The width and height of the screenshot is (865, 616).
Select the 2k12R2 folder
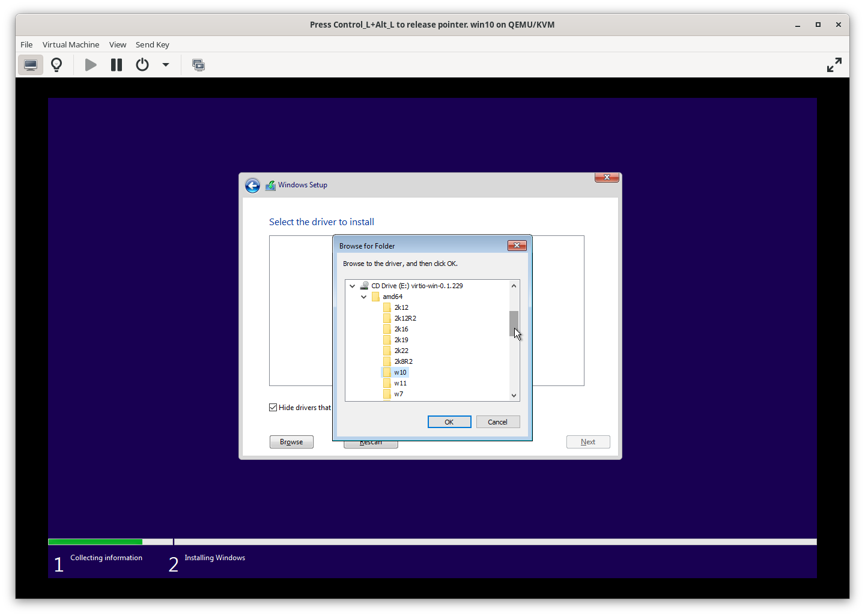tap(405, 318)
